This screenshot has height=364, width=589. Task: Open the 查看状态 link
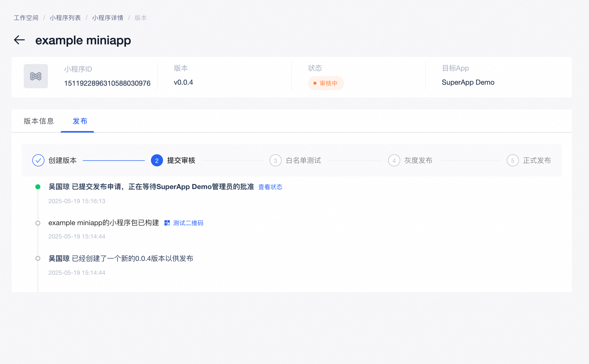tap(270, 187)
